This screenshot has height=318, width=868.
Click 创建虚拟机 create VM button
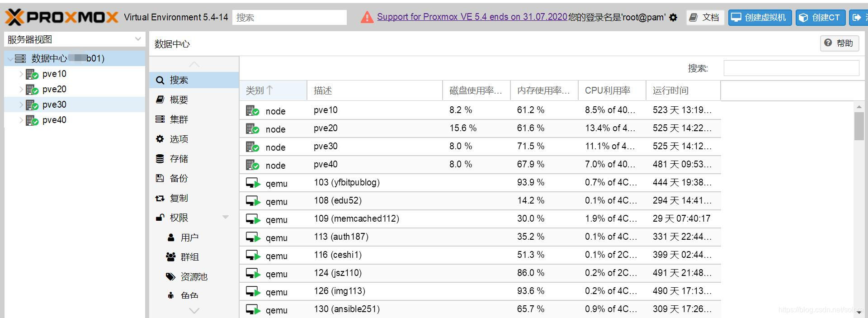pyautogui.click(x=760, y=18)
